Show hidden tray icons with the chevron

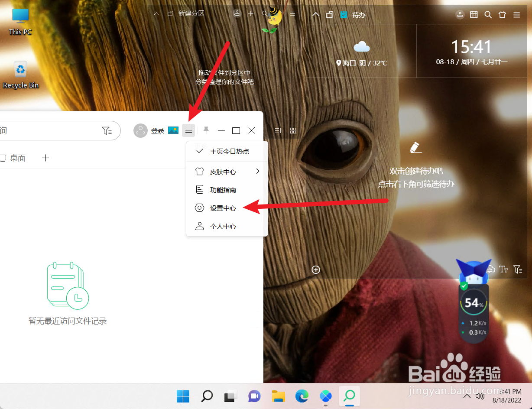click(467, 396)
